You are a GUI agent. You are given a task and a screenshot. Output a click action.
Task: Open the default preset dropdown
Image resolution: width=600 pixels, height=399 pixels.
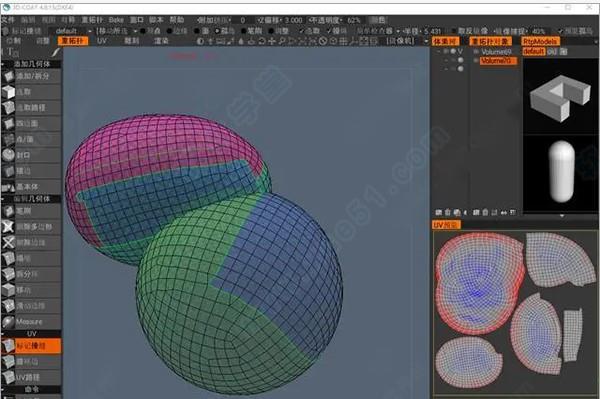pos(70,31)
